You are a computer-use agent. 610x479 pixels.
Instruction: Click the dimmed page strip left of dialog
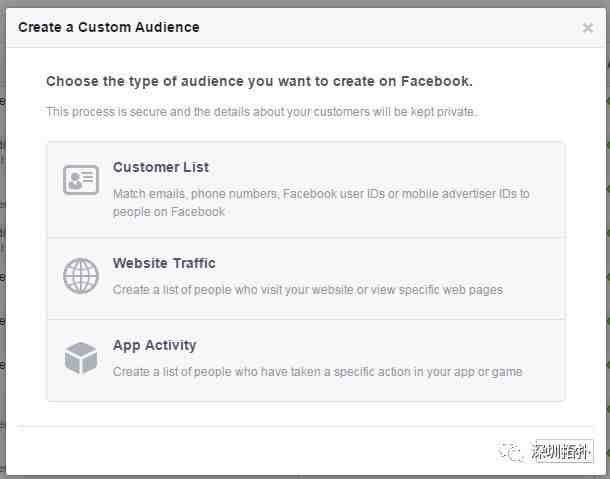coord(2,241)
